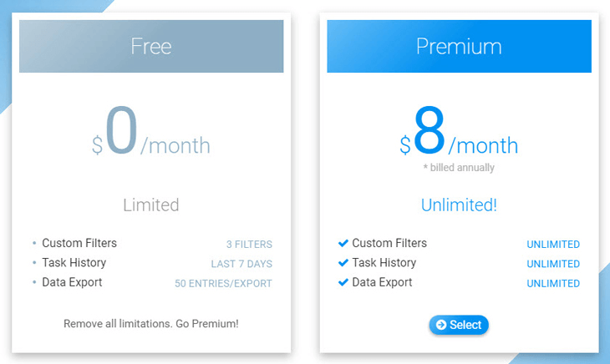The height and width of the screenshot is (364, 610).
Task: Click UNLIMITED label next to Premium Data Export
Action: (553, 284)
